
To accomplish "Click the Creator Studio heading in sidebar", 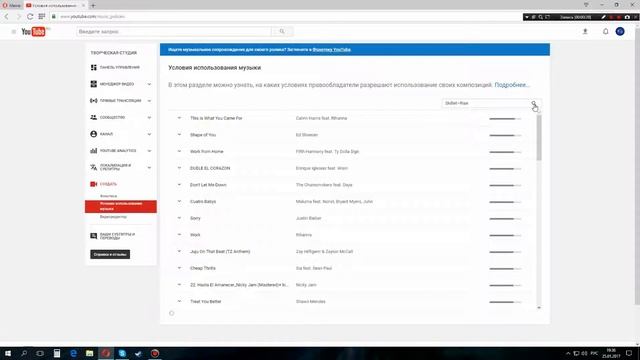I will 114,53.
